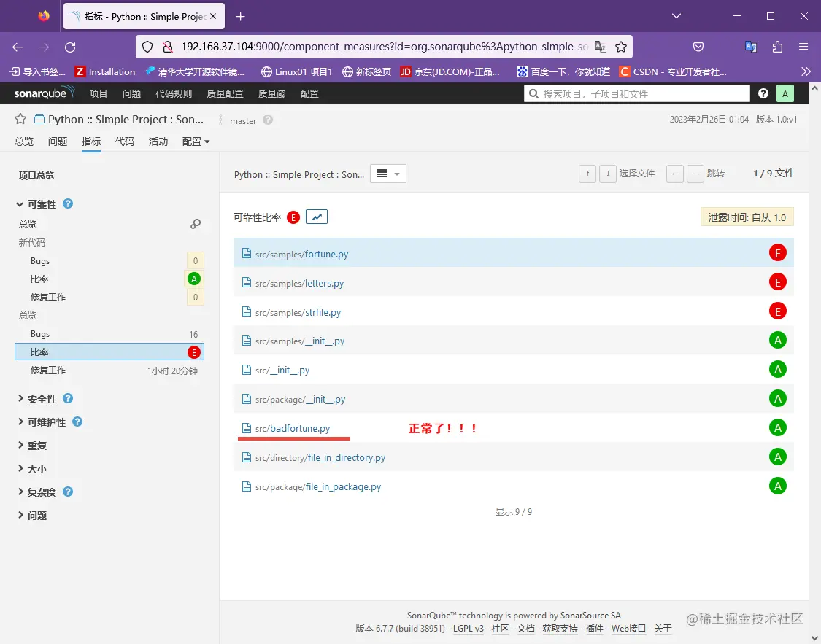The width and height of the screenshot is (821, 644).
Task: Bookmark this page with the star icon
Action: coord(621,47)
